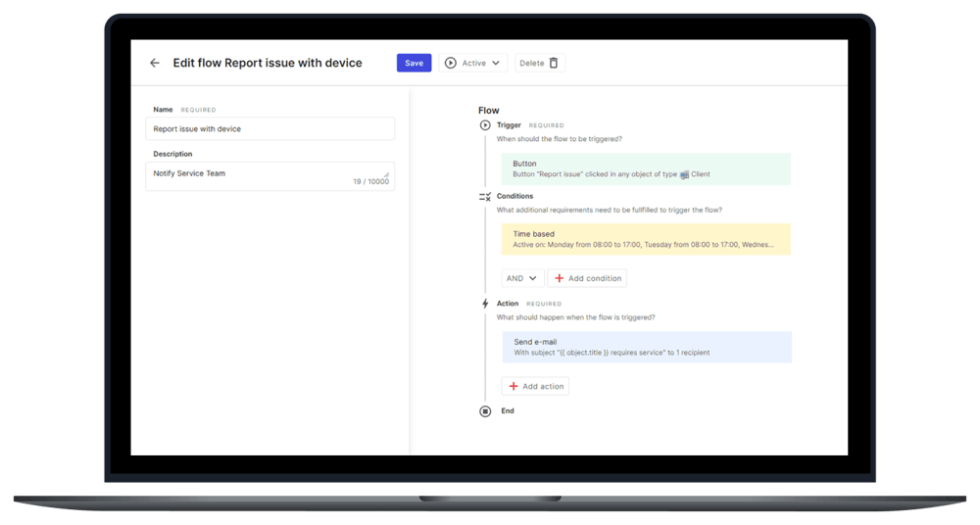Open the Button trigger card
The height and width of the screenshot is (525, 980).
pyautogui.click(x=646, y=168)
